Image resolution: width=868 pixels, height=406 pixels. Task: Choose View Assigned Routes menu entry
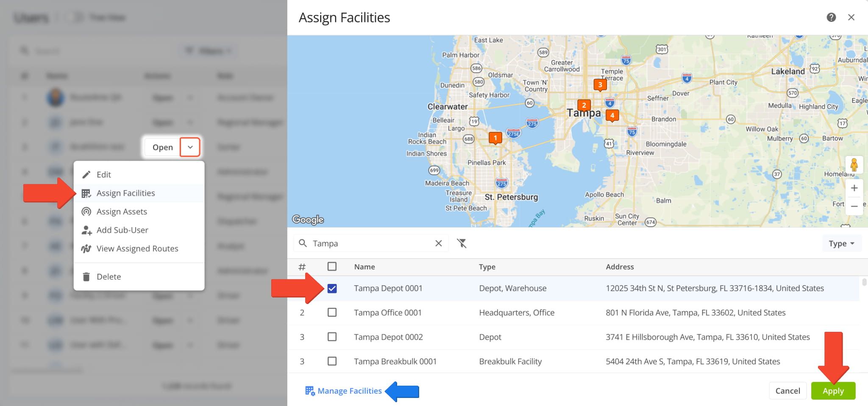point(139,248)
